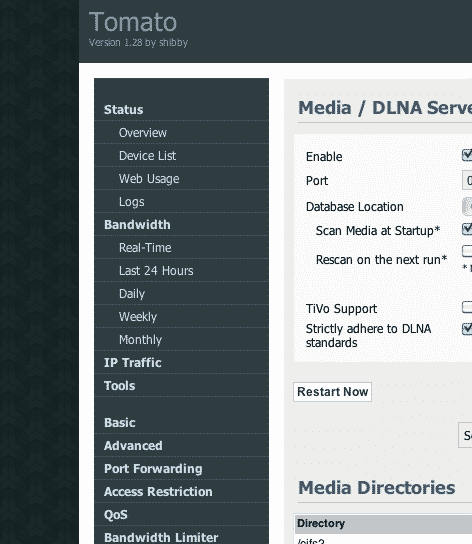Open the Bandwidth menu section
472x544 pixels.
click(x=137, y=224)
